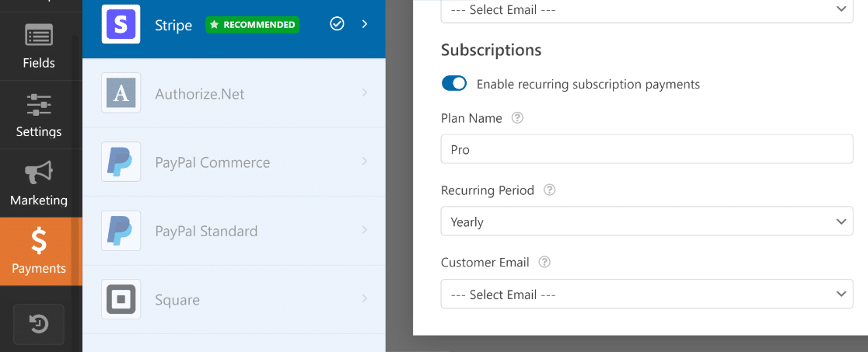Show help tooltip for Recurring Period
This screenshot has height=352, width=868.
pyautogui.click(x=549, y=190)
